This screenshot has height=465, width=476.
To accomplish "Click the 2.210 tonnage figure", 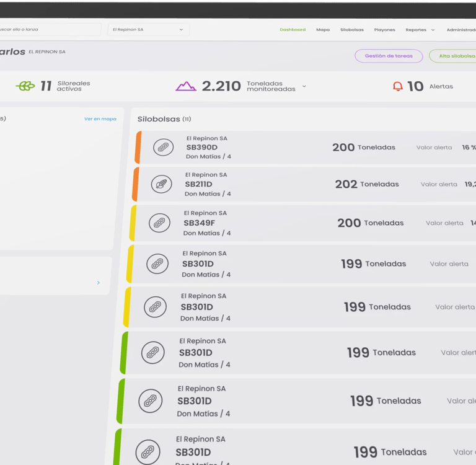I will (x=221, y=86).
